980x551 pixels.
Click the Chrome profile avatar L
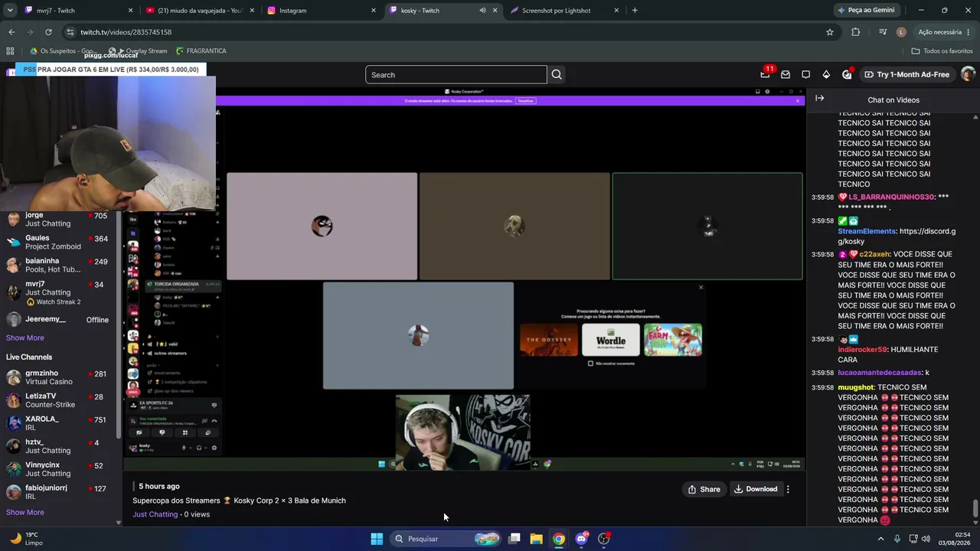[901, 32]
